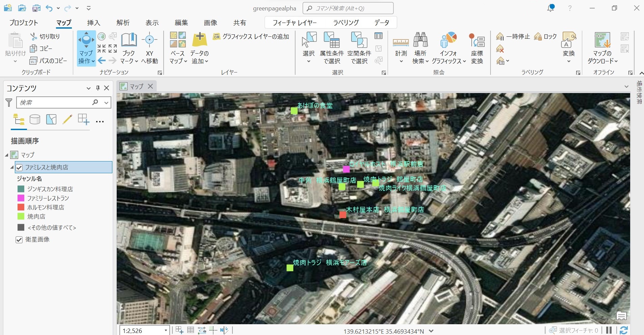The width and height of the screenshot is (644, 335).
Task: Open 属性条件で選択
Action: point(332,48)
